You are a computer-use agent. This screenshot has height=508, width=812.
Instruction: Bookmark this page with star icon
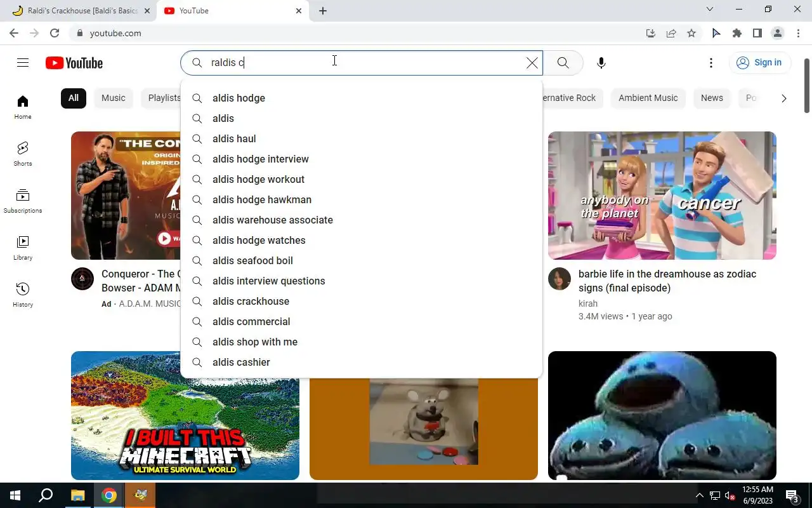(691, 33)
